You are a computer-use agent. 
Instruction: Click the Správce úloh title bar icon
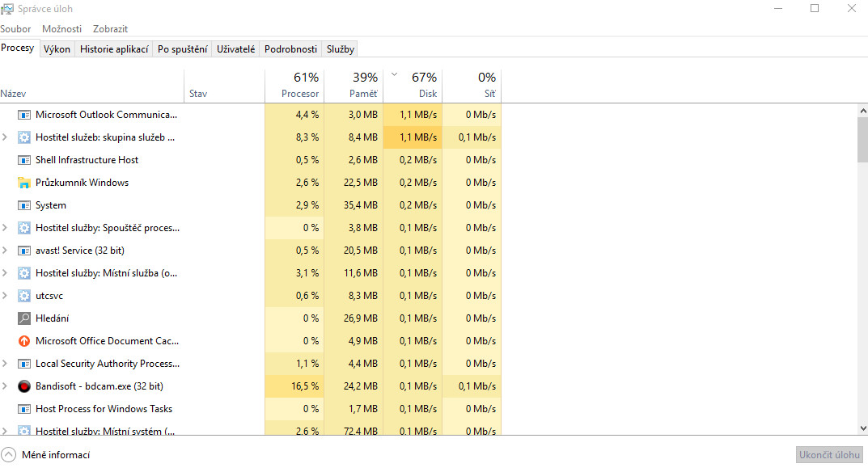click(x=7, y=9)
